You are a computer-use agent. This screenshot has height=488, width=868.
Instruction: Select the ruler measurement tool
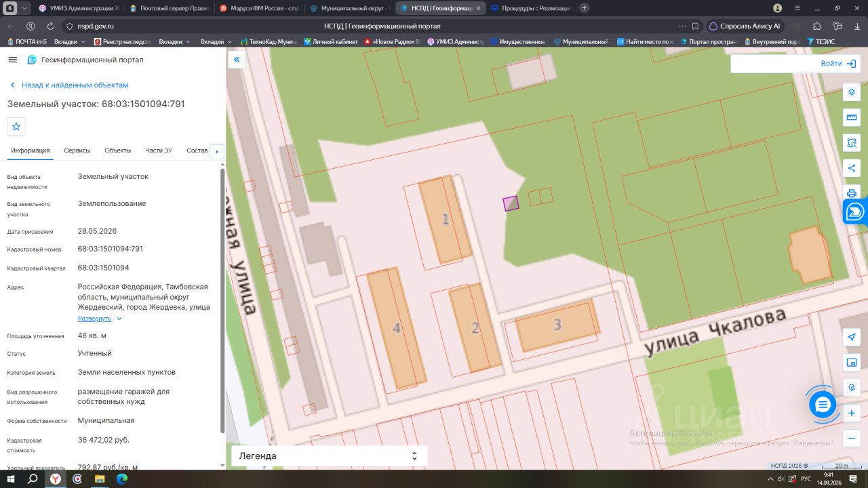point(852,118)
